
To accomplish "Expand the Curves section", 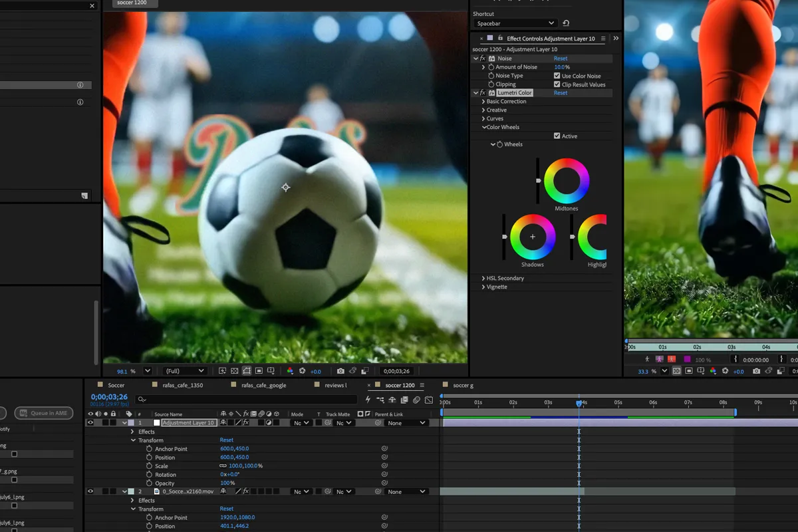I will tap(483, 119).
